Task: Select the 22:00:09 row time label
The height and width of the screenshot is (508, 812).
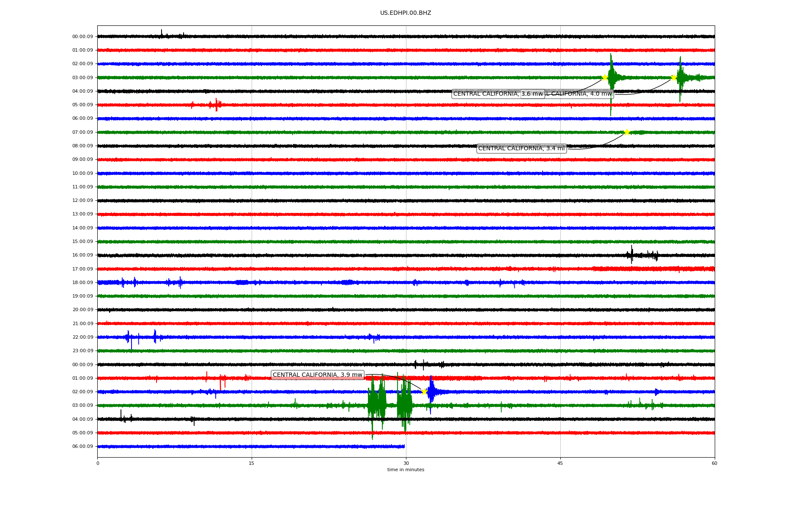Action: (82, 337)
